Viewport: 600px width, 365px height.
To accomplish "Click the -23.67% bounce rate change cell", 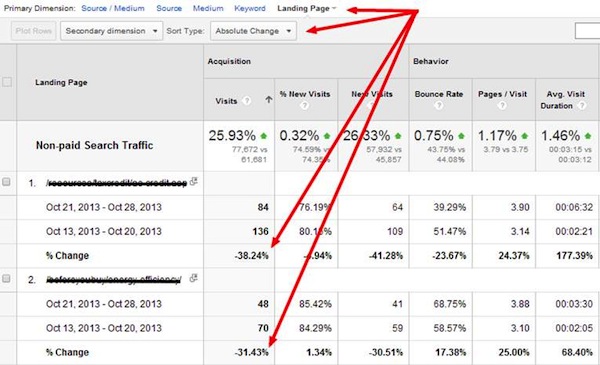I will tap(449, 256).
